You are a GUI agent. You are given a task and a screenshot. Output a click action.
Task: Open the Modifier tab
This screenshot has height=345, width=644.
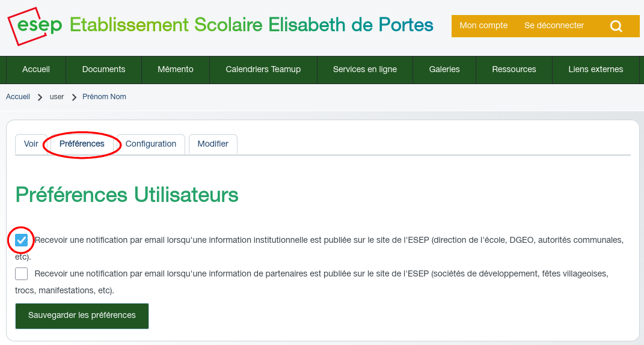213,144
